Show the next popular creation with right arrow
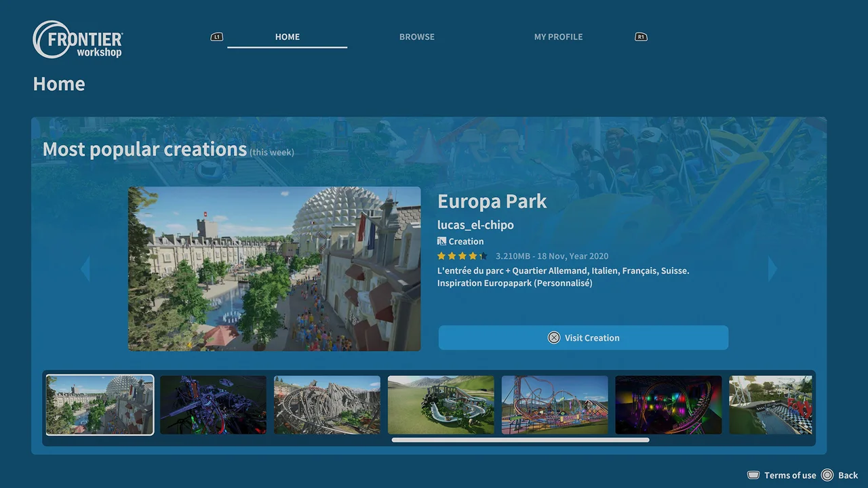The image size is (868, 488). tap(772, 268)
